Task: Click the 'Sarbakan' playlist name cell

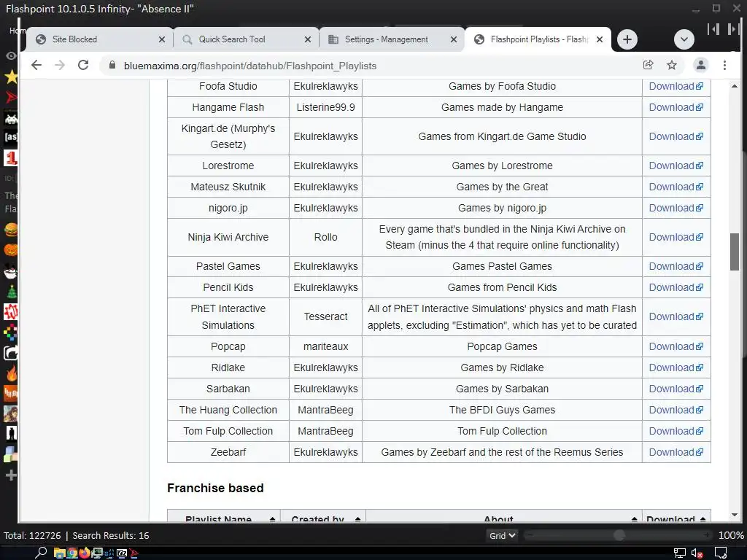Action: [x=228, y=389]
